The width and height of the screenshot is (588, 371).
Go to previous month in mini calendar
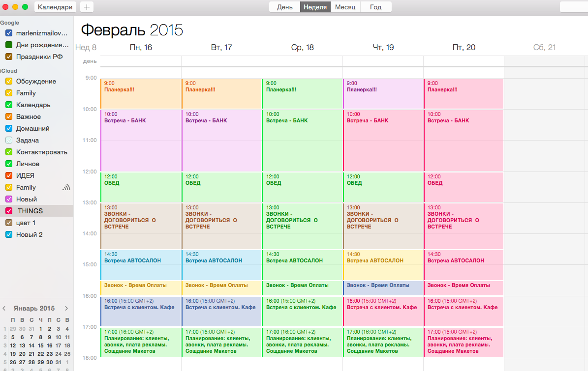click(x=4, y=309)
